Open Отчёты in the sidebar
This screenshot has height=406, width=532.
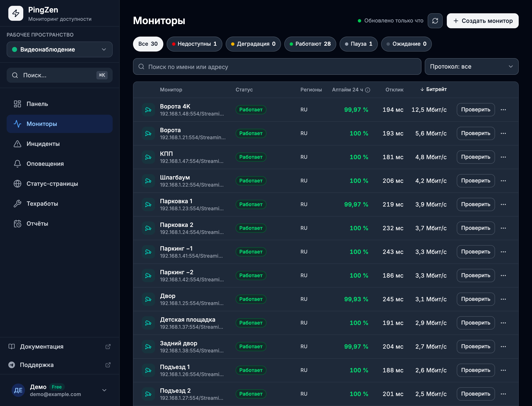tap(59, 224)
